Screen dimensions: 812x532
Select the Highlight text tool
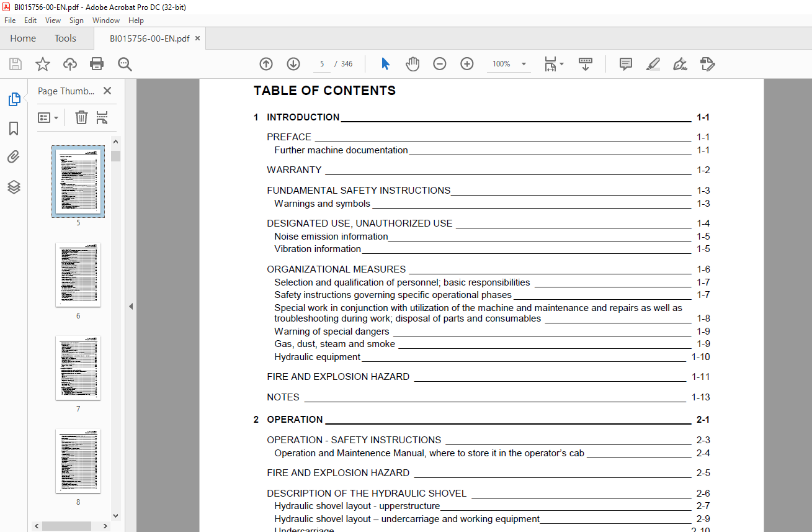pos(653,64)
